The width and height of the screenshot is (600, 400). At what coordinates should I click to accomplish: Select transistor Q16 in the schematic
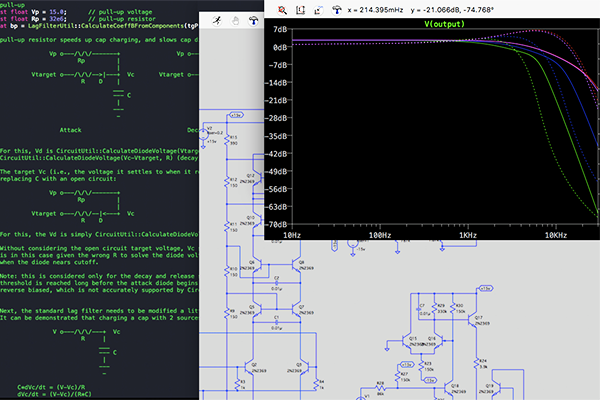438,341
